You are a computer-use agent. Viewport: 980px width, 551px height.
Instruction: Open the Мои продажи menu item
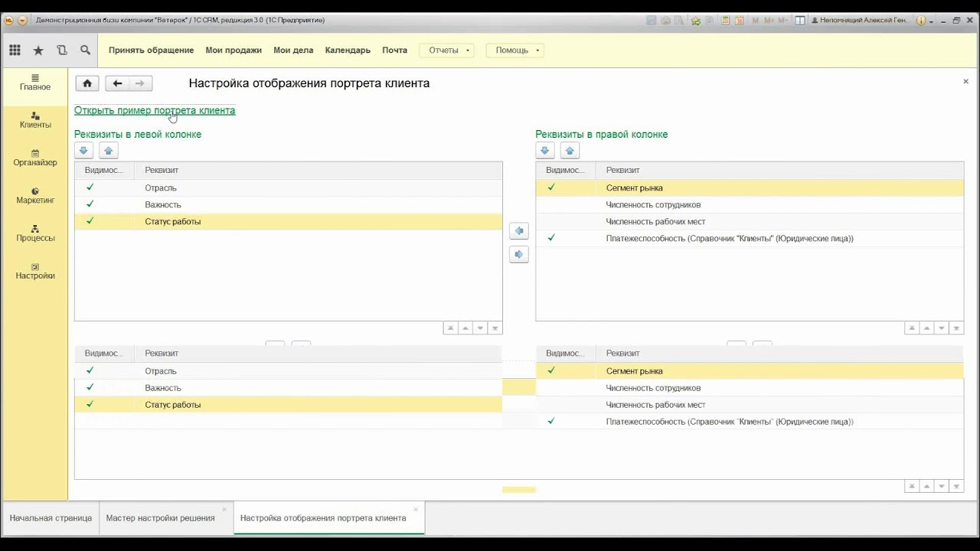pyautogui.click(x=234, y=51)
